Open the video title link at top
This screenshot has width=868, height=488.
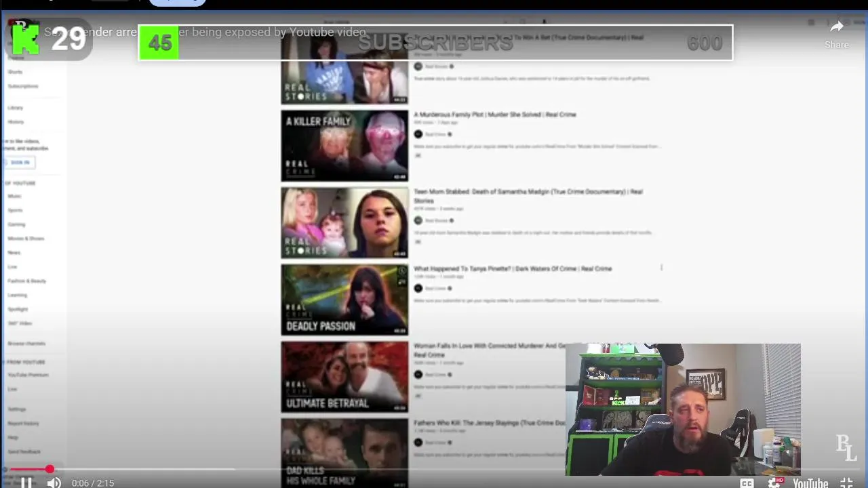pyautogui.click(x=205, y=32)
